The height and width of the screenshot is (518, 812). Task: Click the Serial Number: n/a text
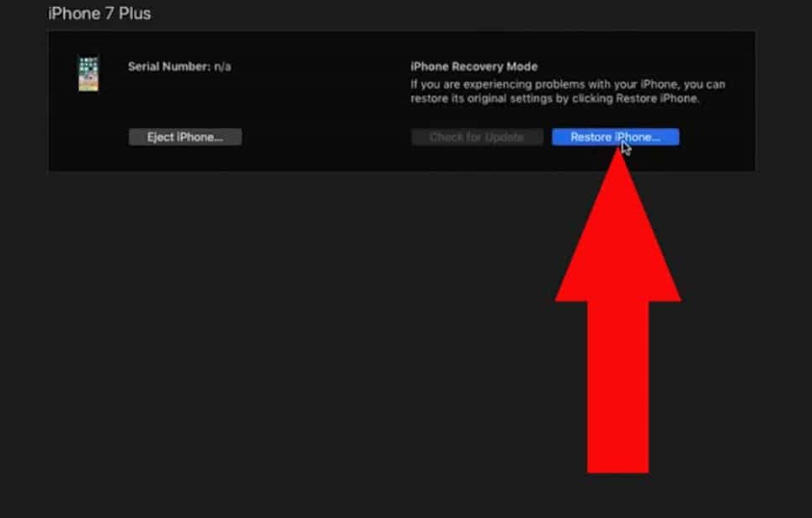coord(179,67)
